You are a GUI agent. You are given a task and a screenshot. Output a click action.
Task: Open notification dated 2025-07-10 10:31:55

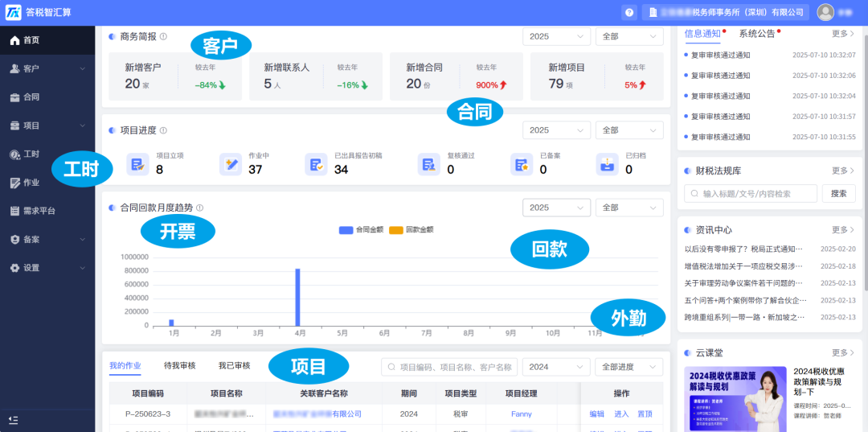(770, 137)
